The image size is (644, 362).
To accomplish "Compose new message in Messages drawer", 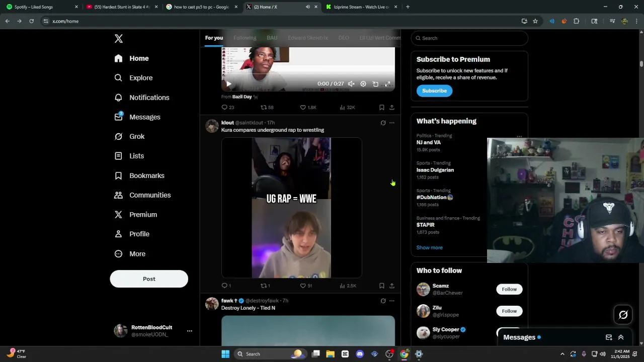I will tap(609, 337).
